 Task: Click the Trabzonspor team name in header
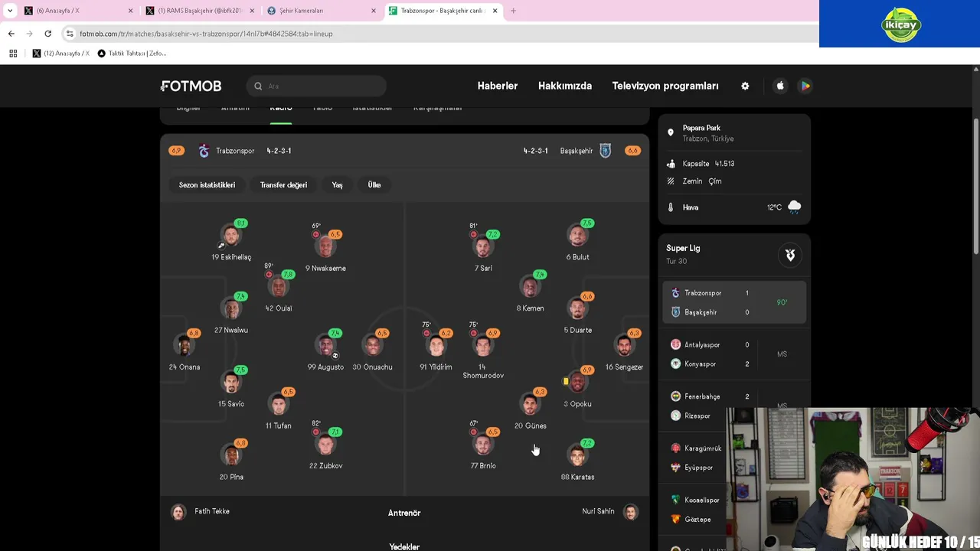235,151
